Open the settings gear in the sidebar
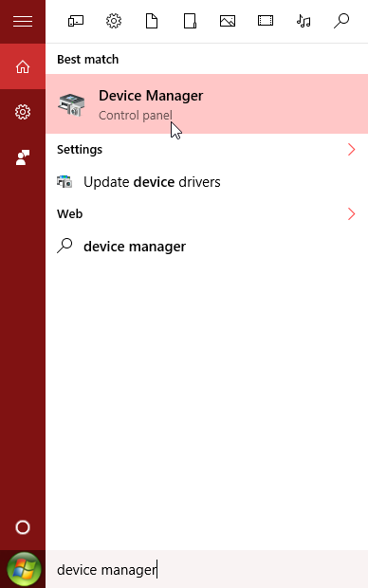 click(x=23, y=112)
